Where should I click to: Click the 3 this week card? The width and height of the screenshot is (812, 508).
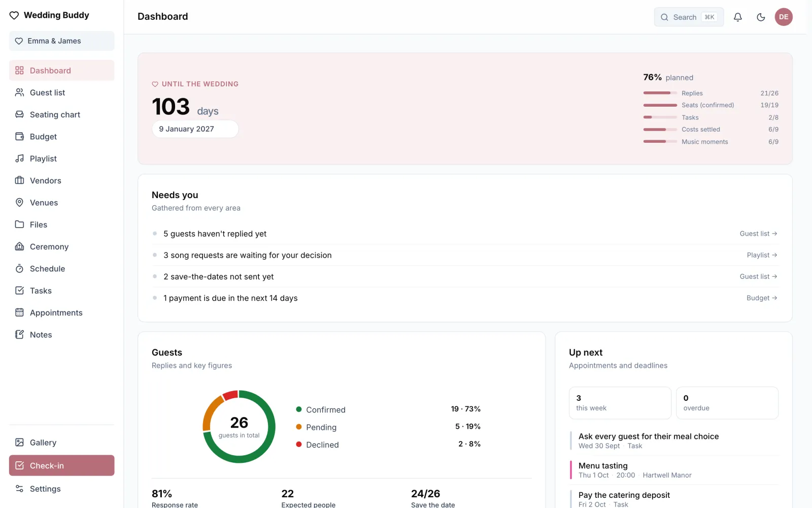click(x=620, y=403)
